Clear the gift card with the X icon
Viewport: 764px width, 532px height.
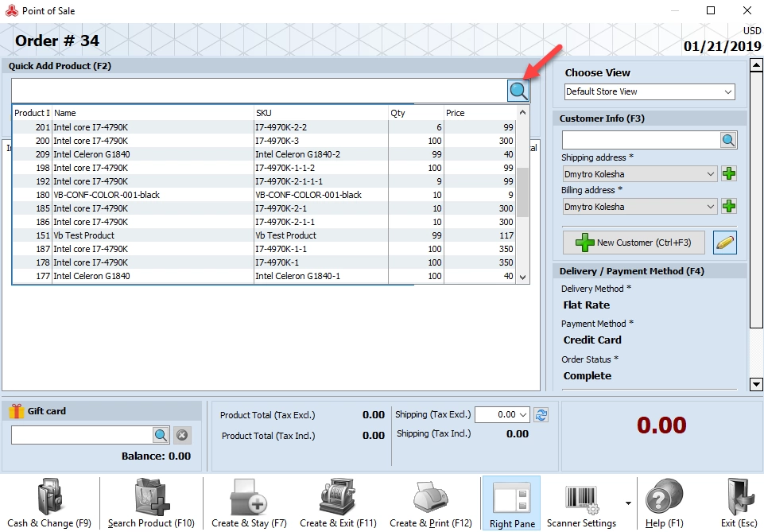(182, 435)
